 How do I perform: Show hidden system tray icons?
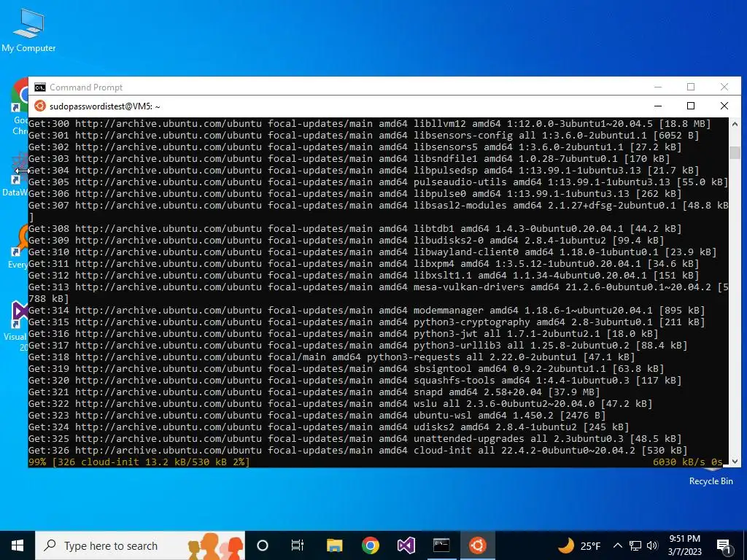(x=617, y=545)
